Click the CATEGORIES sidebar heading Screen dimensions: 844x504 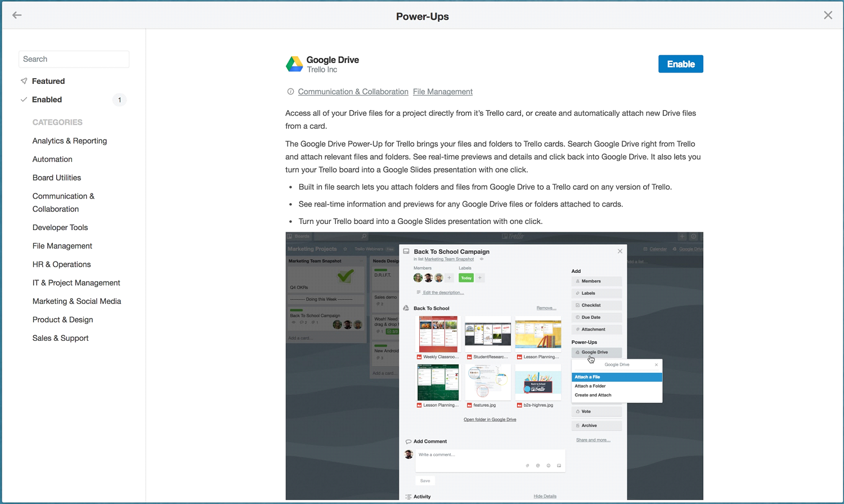point(57,122)
